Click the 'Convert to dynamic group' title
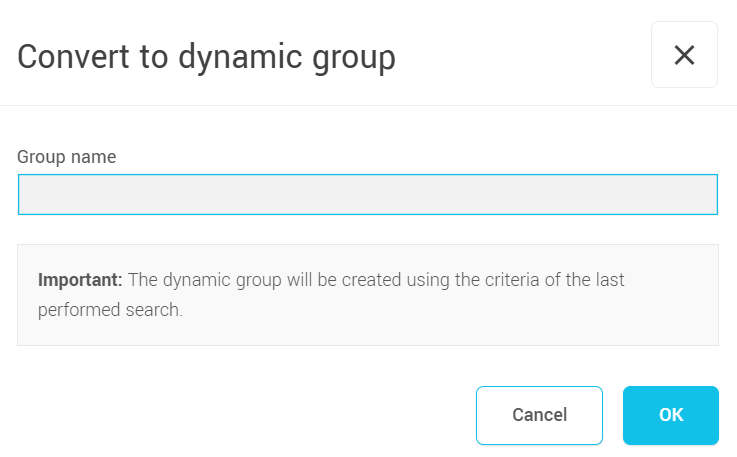The image size is (737, 457). (206, 56)
